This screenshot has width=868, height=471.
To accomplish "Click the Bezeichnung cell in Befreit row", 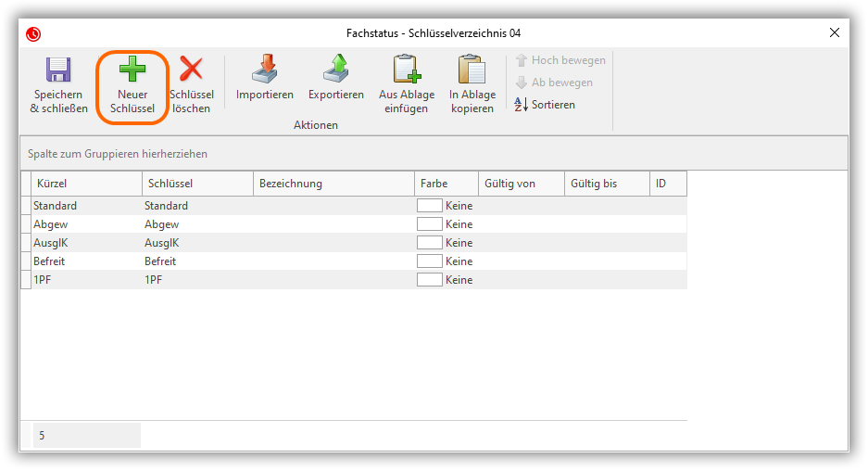I will click(x=333, y=261).
